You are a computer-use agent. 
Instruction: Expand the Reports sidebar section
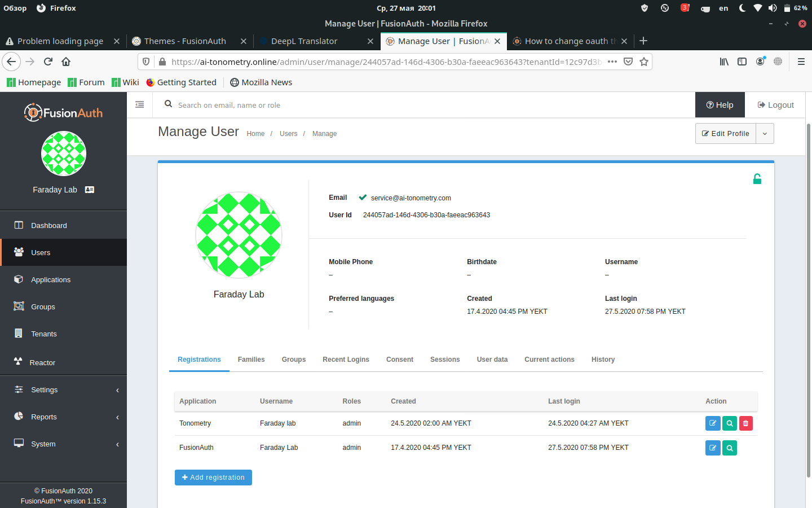[x=63, y=417]
